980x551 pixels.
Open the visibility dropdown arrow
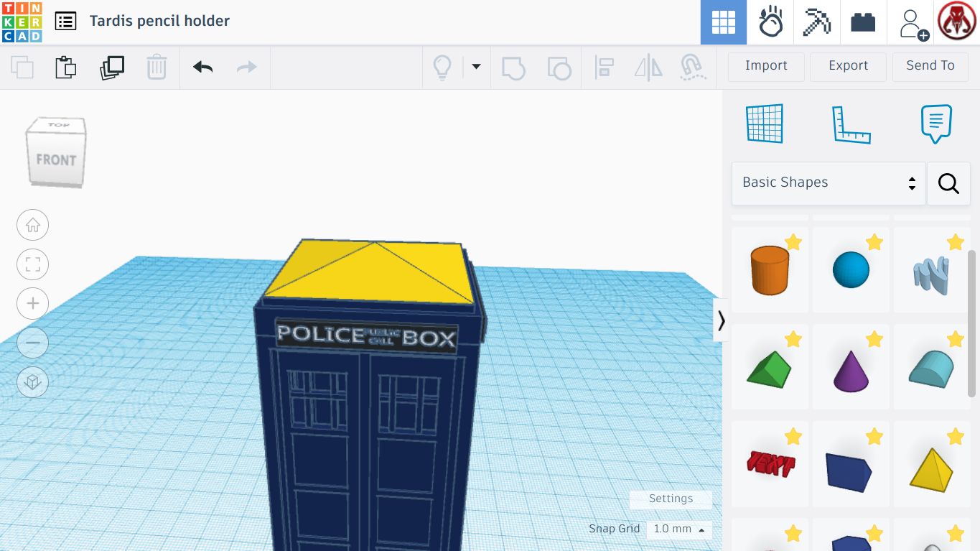(x=476, y=67)
